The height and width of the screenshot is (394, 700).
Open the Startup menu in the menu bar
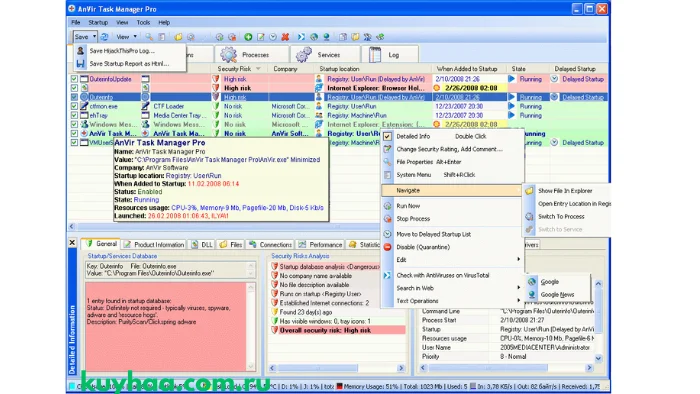(98, 22)
